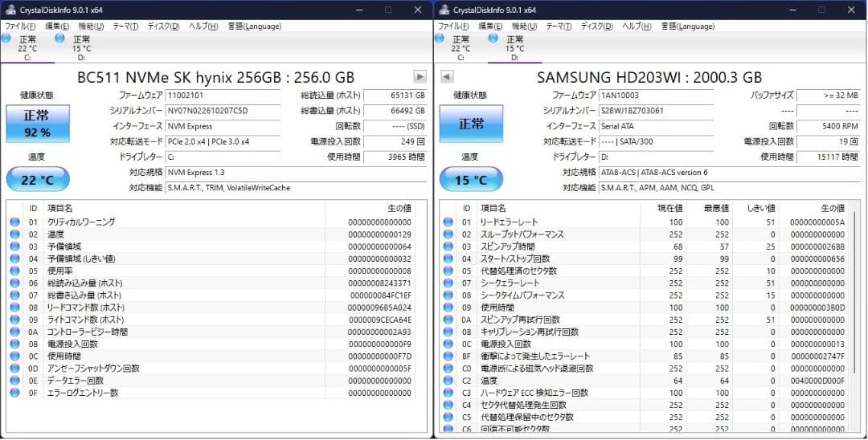The height and width of the screenshot is (440, 868).
Task: Click status icon for ハードウェア ECC 検知エラー回数 row
Action: [448, 393]
